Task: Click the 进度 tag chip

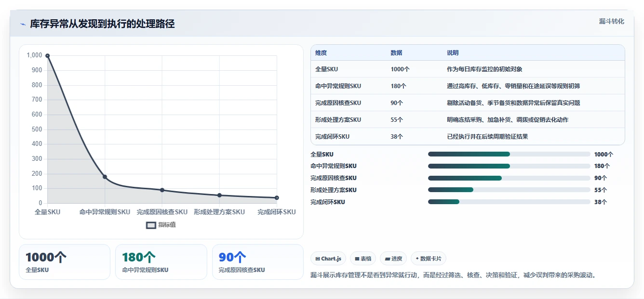Action: 393,259
